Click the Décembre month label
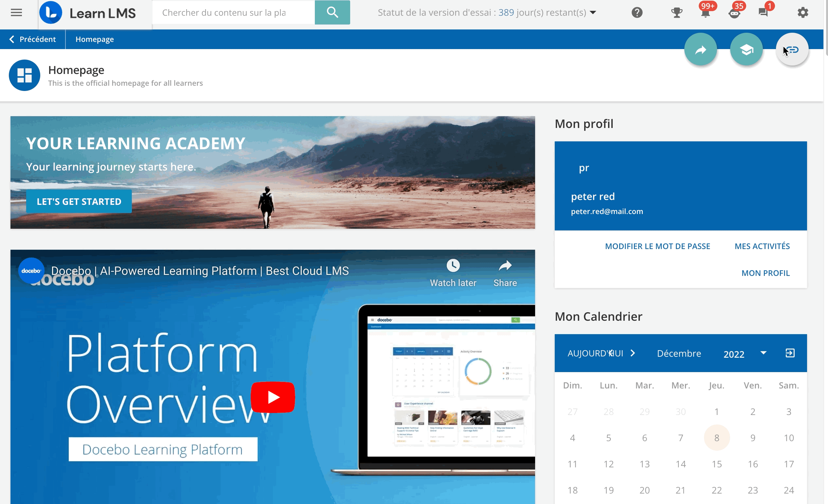The height and width of the screenshot is (504, 828). tap(679, 353)
